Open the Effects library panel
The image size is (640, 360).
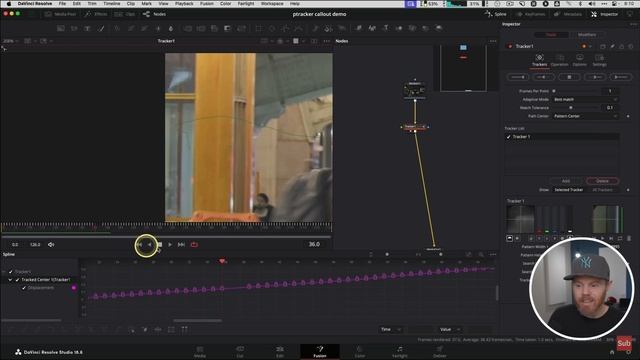coord(96,14)
